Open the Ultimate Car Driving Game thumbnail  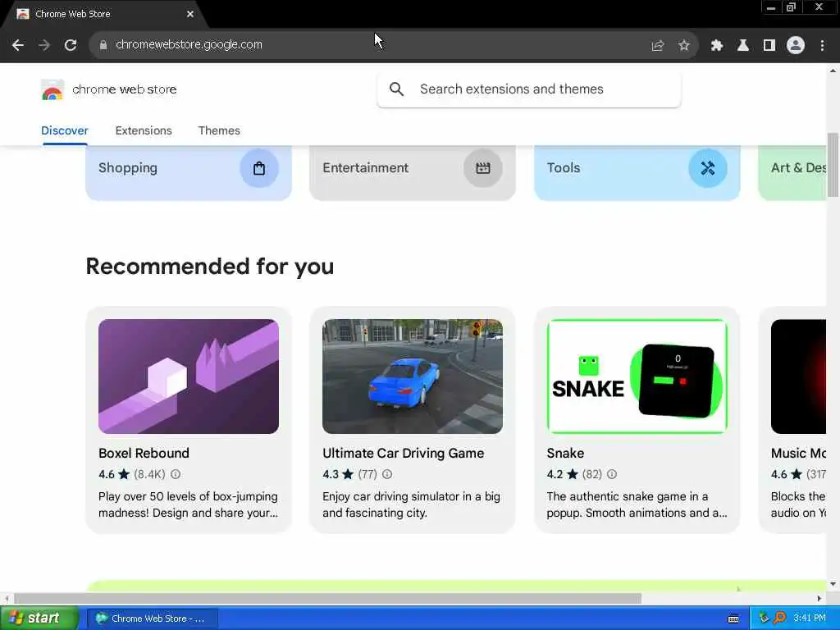(413, 377)
